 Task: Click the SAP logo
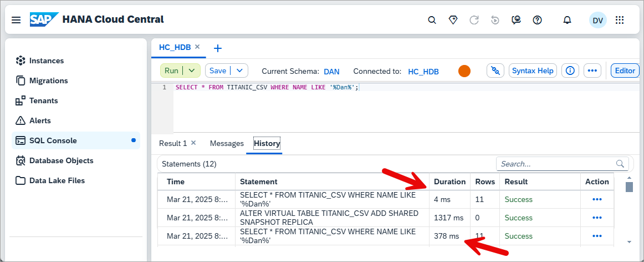(x=44, y=19)
